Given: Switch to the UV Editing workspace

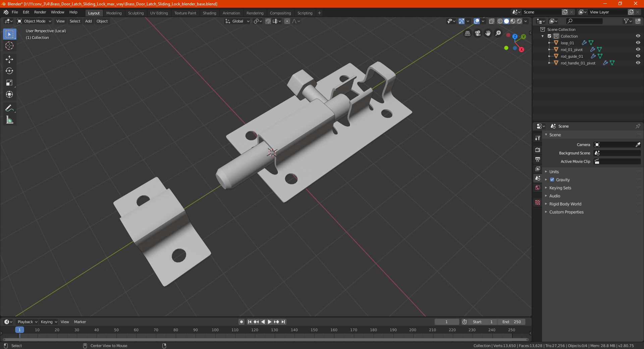Looking at the screenshot, I should 159,13.
